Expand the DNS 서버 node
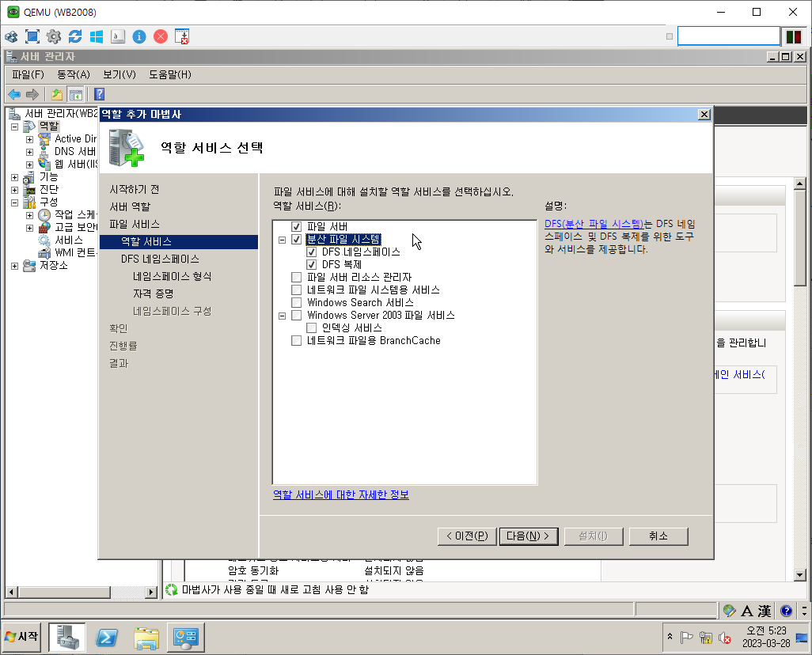 [29, 152]
